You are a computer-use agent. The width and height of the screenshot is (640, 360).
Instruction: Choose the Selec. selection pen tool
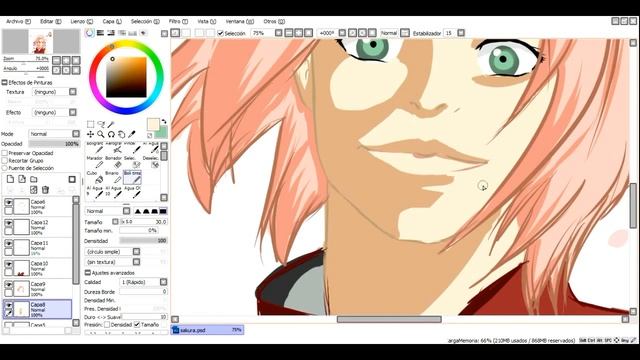coord(133,162)
